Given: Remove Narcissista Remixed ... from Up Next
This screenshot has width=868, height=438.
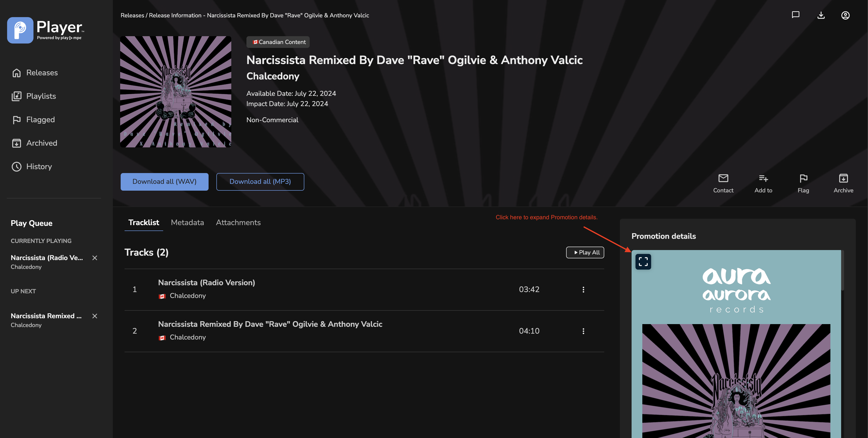Looking at the screenshot, I should click(x=95, y=316).
